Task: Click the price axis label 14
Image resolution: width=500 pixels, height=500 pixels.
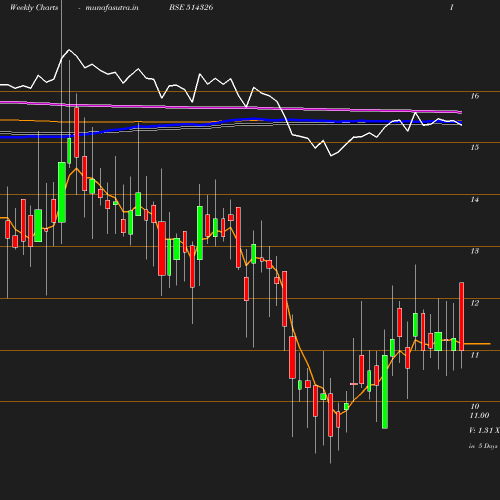Action: [475, 199]
